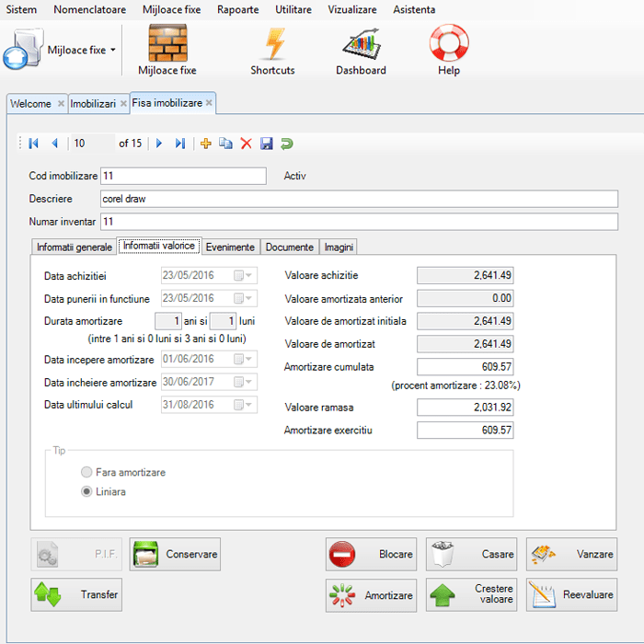Click the Durata amortizare luni field
The image size is (644, 644).
point(223,321)
